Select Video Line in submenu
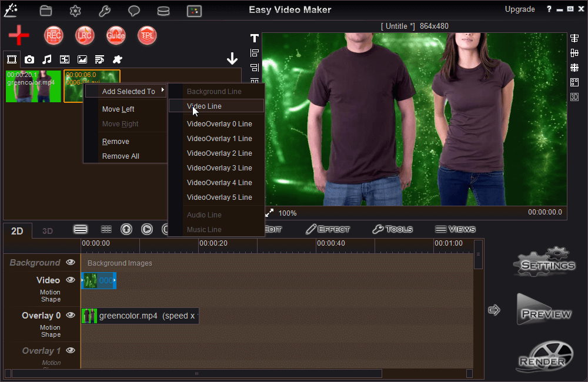588x382 pixels. (x=216, y=106)
